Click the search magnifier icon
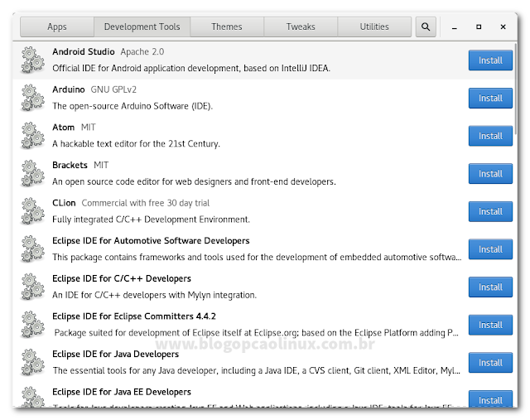 point(426,27)
